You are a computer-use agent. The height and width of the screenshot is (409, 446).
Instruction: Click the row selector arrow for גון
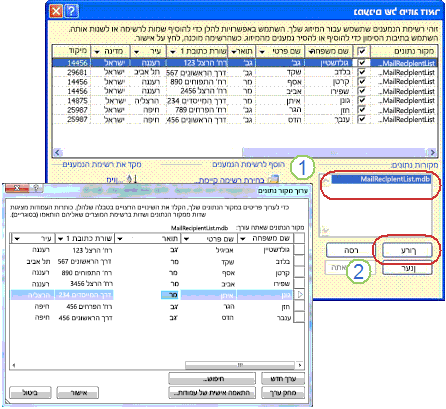[x=300, y=295]
